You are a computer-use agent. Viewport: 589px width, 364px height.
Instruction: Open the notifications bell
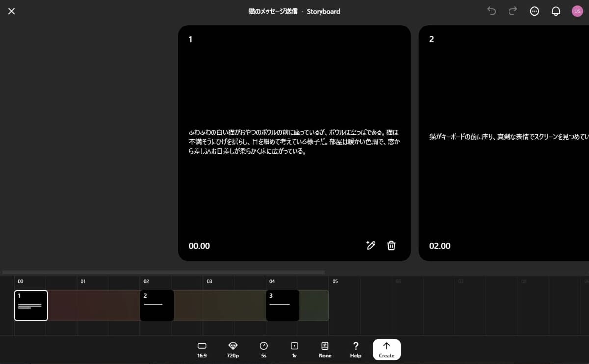click(556, 11)
